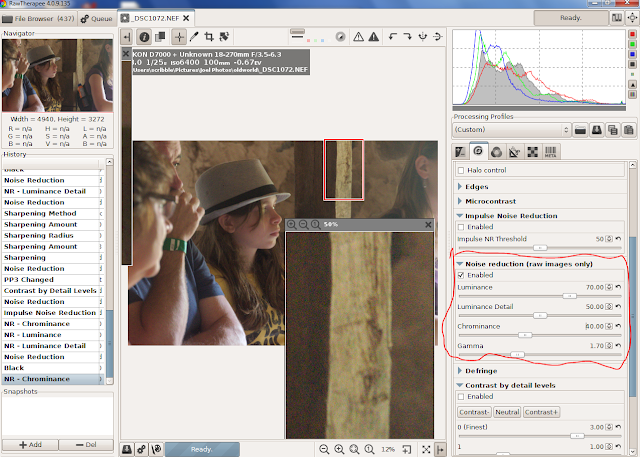Paste processing profile from clipboard
Image resolution: width=640 pixels, height=457 pixels.
pyautogui.click(x=629, y=130)
